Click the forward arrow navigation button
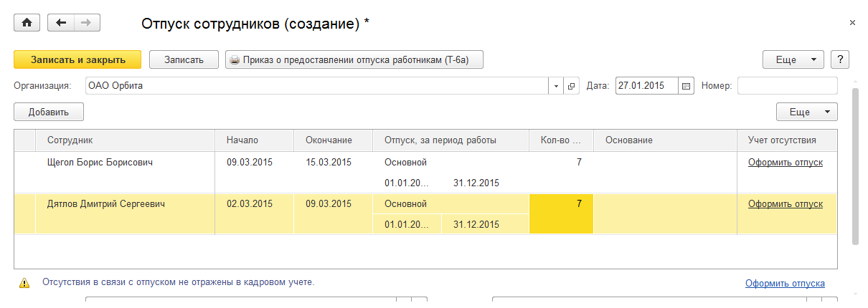 click(87, 23)
